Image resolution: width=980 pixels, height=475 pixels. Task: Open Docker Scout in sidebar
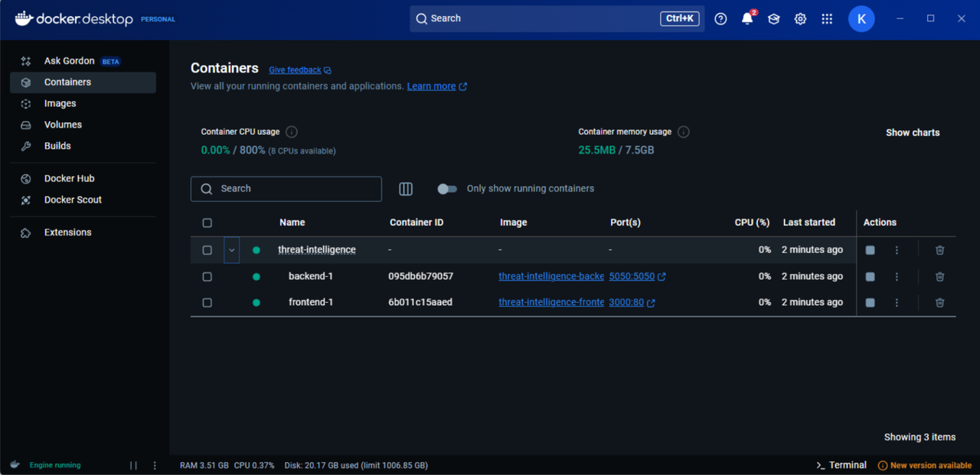pos(83,200)
